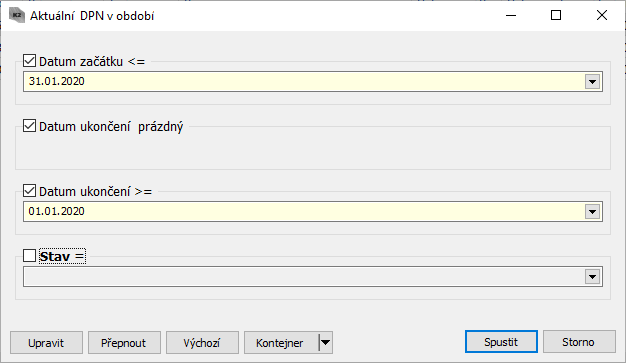This screenshot has height=363, width=626.
Task: Open the Datum začátku date dropdown arrow
Action: click(592, 82)
